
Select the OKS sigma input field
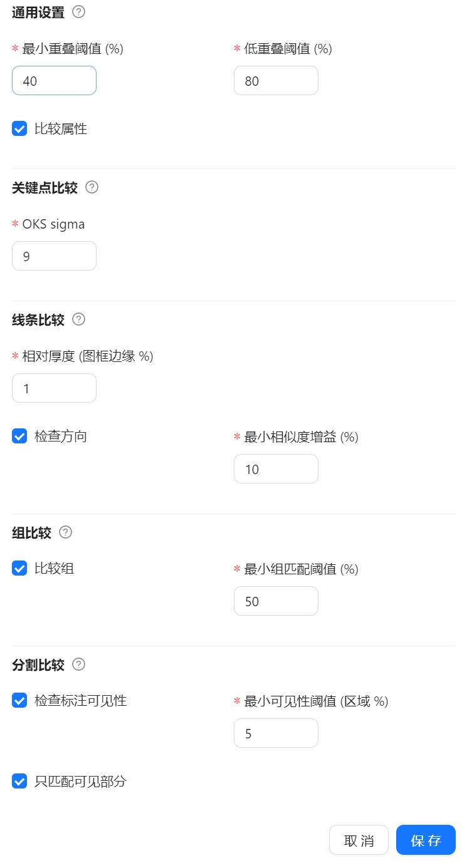click(54, 256)
